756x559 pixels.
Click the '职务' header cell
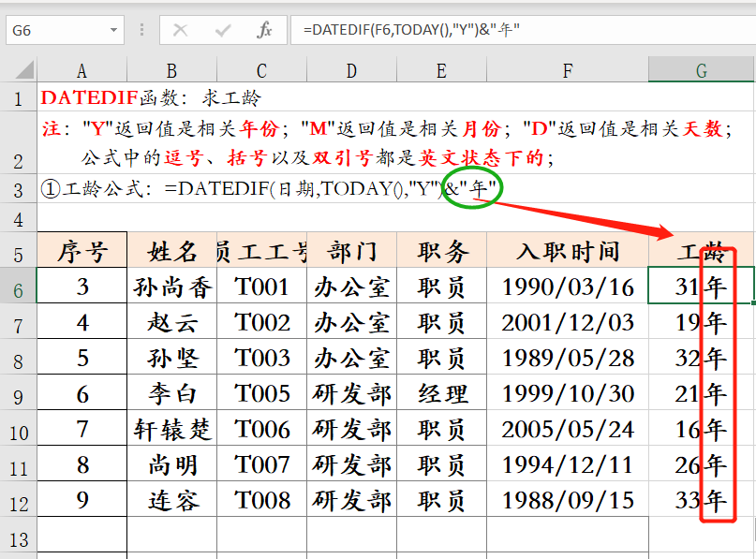441,250
